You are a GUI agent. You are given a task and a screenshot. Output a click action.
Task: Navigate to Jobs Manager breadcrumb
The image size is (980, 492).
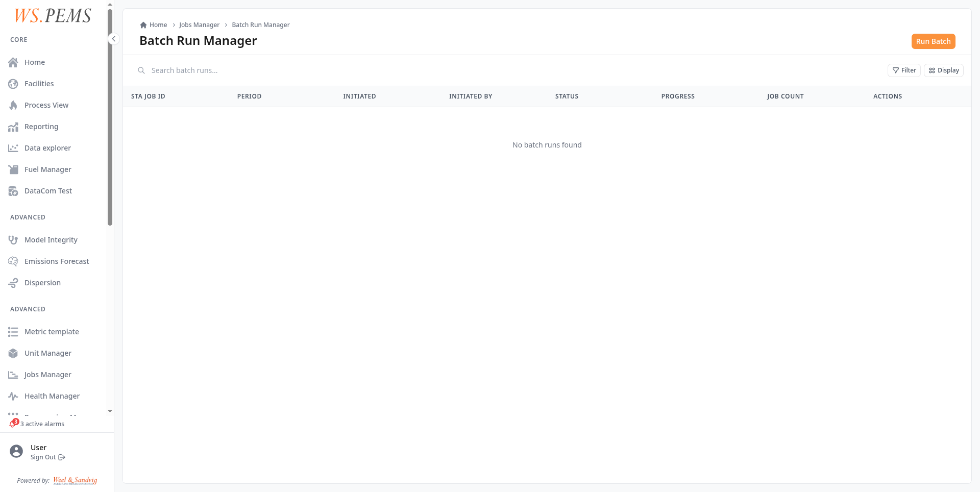tap(199, 25)
